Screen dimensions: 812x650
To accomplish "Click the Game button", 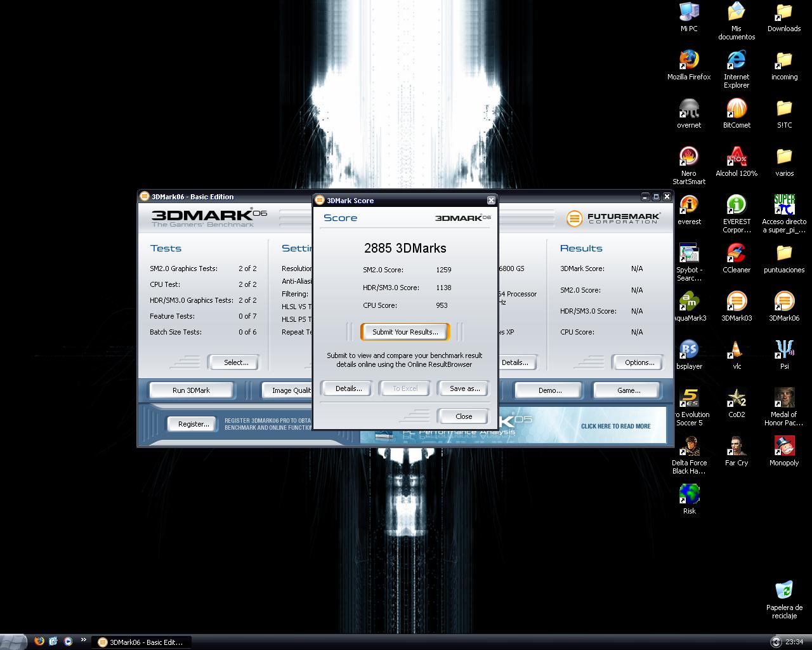I will click(629, 390).
